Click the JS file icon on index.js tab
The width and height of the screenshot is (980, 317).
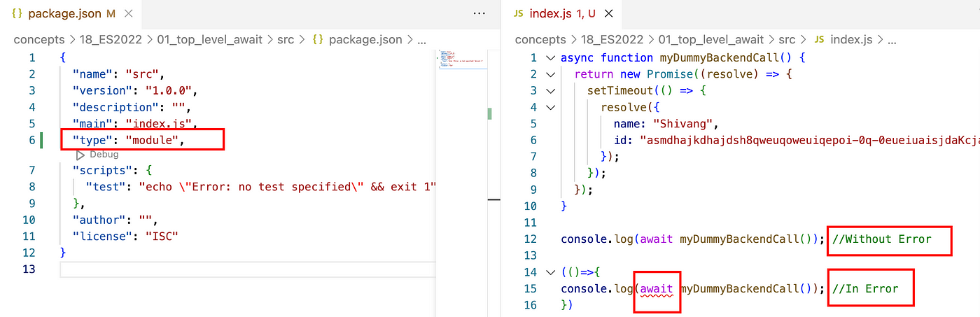point(518,13)
